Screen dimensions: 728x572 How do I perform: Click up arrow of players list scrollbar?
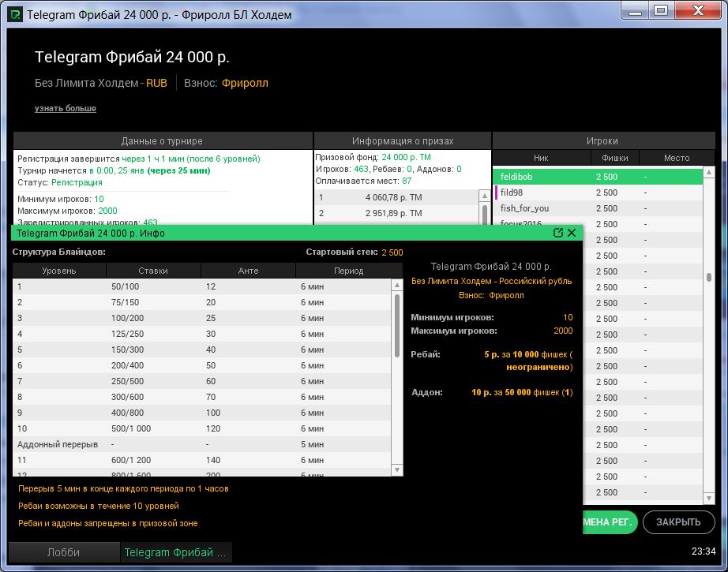click(709, 172)
